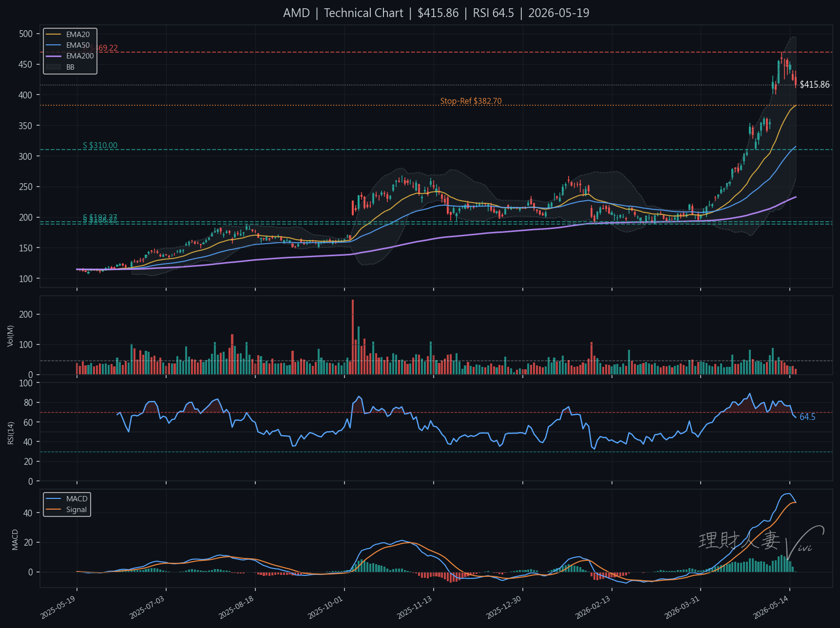Click the 20 tick on MACD axis
Screen dimensions: 840x628
tap(28, 543)
